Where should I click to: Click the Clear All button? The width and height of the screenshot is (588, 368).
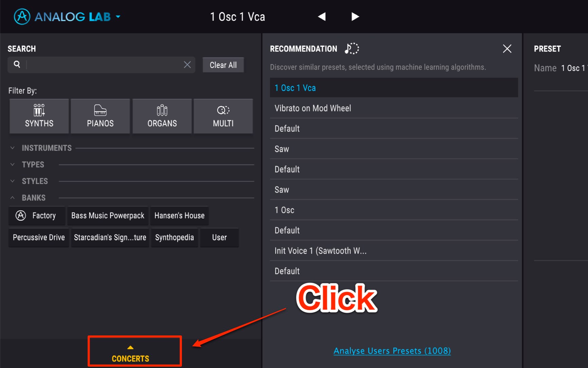(223, 65)
